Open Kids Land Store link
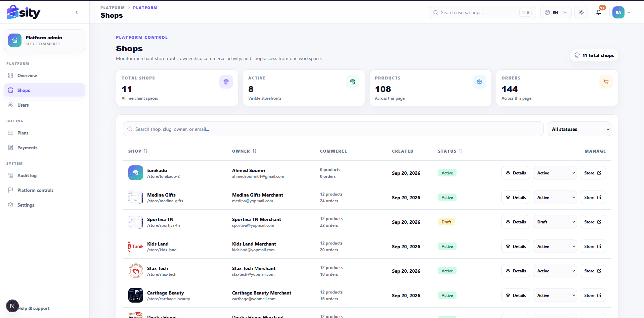This screenshot has width=644, height=318. [593, 246]
